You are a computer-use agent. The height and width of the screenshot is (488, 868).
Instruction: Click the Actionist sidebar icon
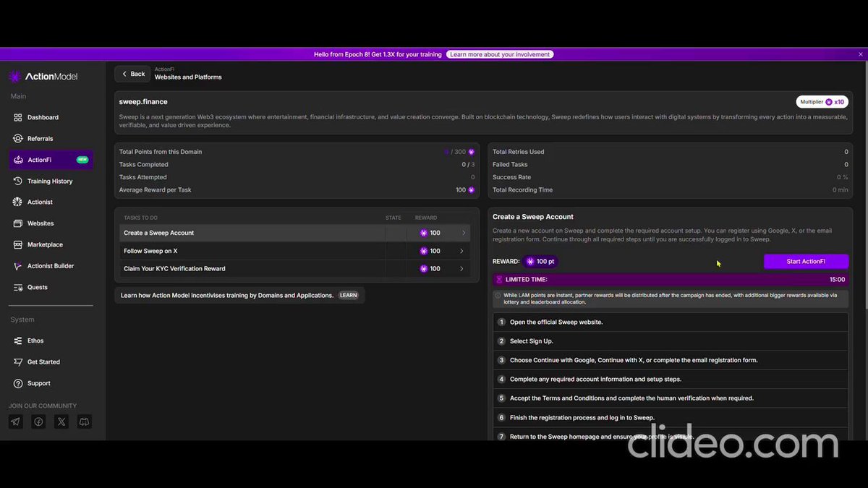(x=18, y=202)
